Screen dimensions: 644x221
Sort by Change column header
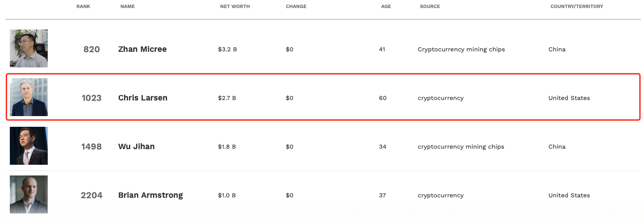pyautogui.click(x=296, y=7)
